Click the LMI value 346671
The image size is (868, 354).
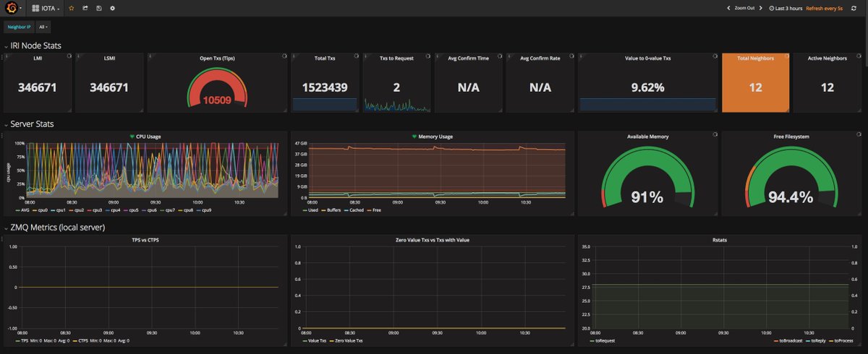pyautogui.click(x=38, y=87)
